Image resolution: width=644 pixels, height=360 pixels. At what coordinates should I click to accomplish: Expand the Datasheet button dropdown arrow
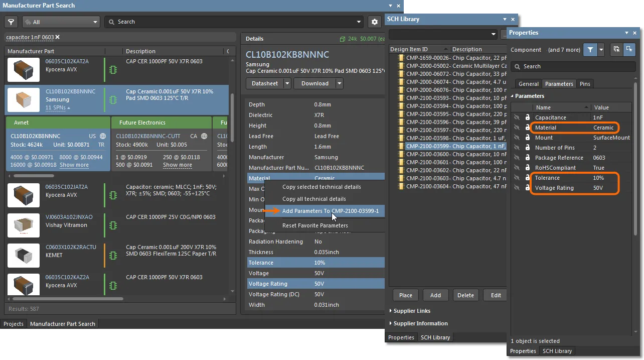click(287, 83)
